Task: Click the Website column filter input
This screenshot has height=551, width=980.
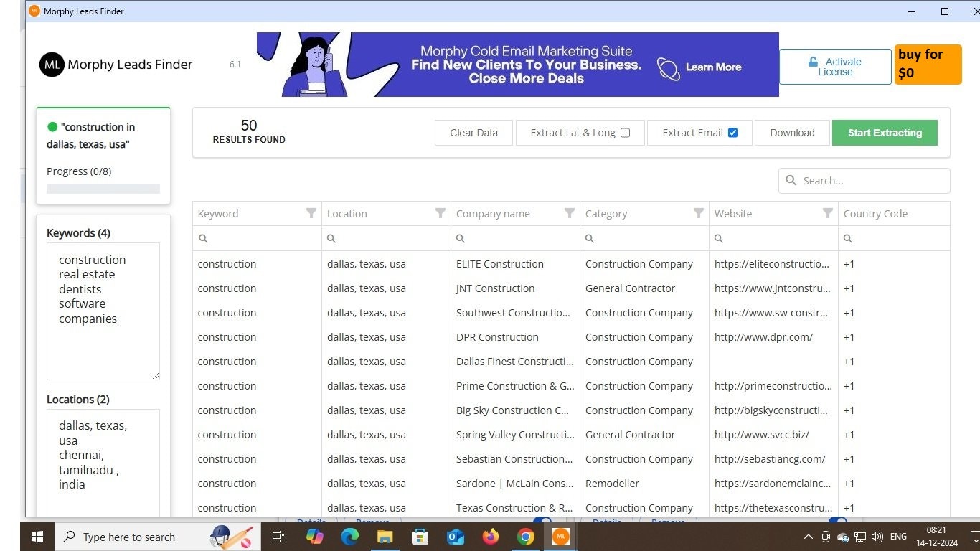Action: [x=773, y=238]
